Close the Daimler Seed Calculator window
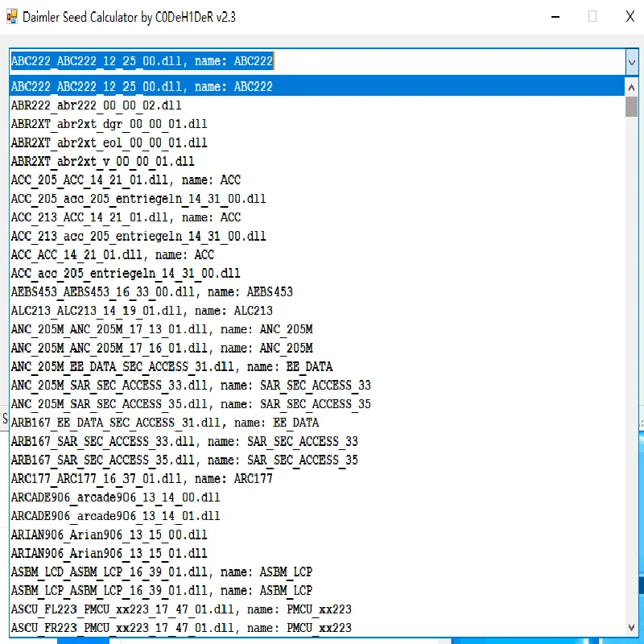The height and width of the screenshot is (644, 644). (630, 17)
